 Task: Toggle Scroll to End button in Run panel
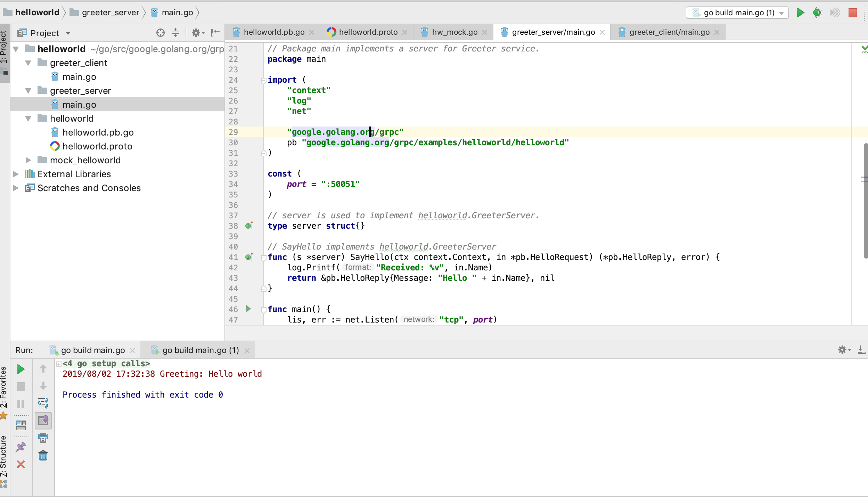(43, 421)
